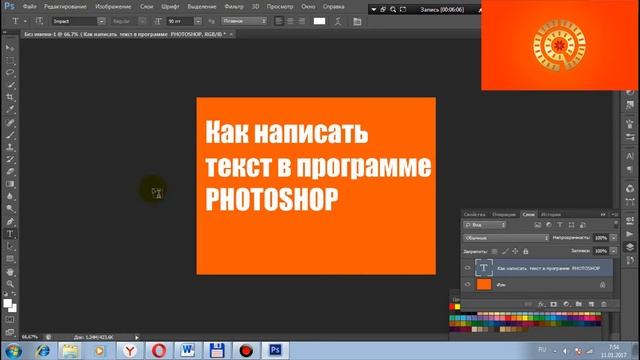
Task: Select the Lasso tool
Action: [10, 73]
